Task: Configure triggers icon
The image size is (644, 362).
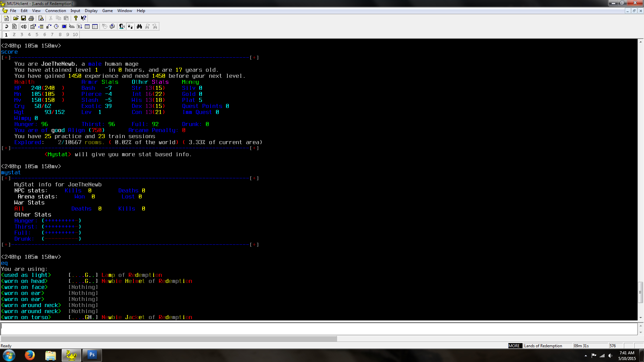Action: point(41,26)
